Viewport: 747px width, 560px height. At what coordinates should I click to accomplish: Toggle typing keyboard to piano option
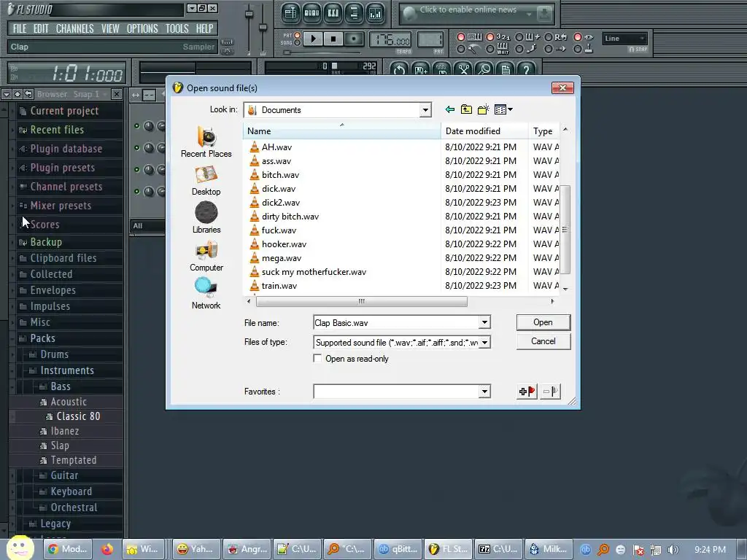[461, 37]
